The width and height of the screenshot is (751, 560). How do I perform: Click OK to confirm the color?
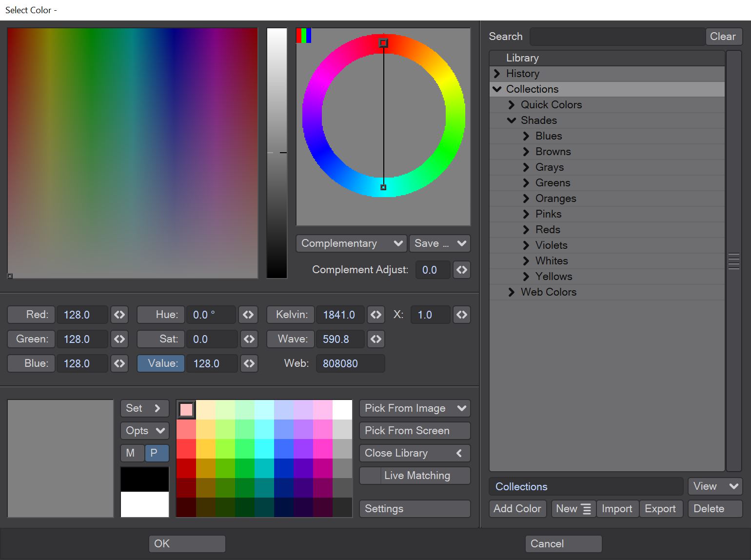click(187, 543)
